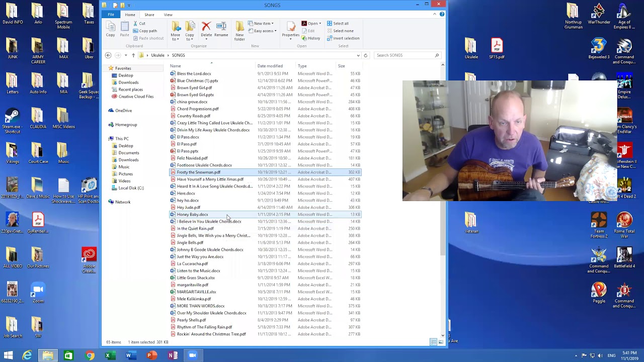Open the SF15.pdf desktop file

[497, 49]
